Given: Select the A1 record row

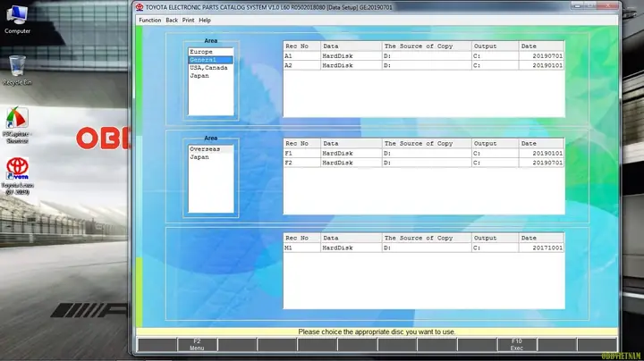Looking at the screenshot, I should [x=423, y=55].
